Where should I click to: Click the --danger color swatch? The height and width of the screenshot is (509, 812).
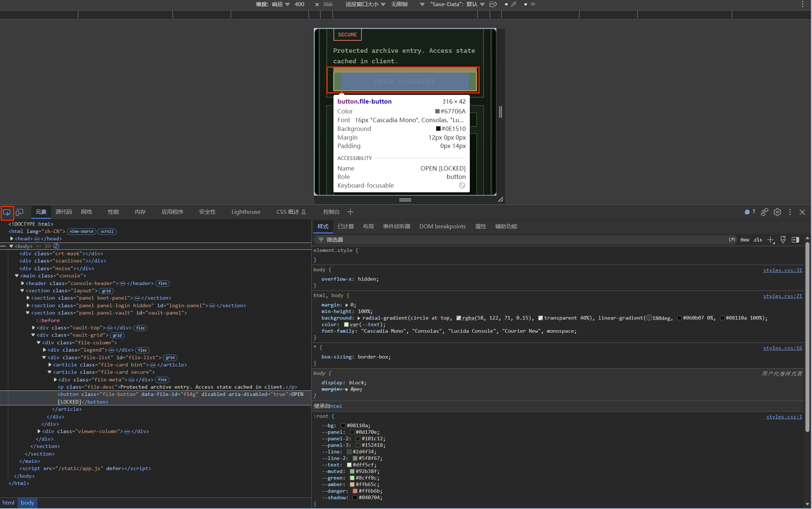pyautogui.click(x=355, y=491)
